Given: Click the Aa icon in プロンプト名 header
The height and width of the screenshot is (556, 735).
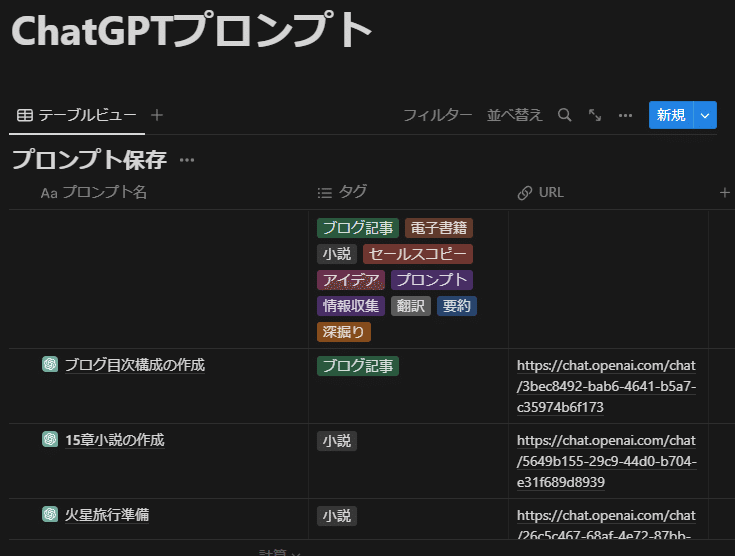Looking at the screenshot, I should [49, 193].
